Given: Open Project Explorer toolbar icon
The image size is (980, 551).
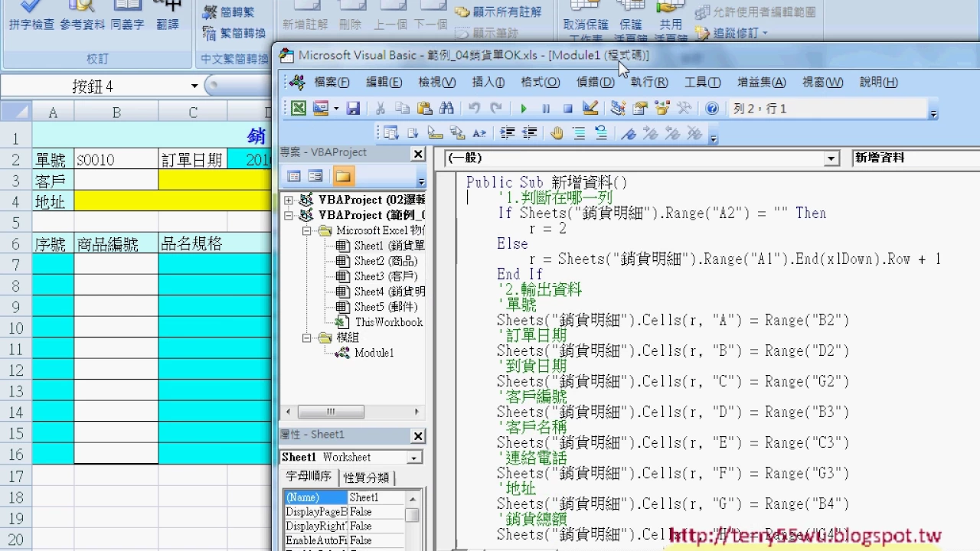Looking at the screenshot, I should click(x=618, y=109).
